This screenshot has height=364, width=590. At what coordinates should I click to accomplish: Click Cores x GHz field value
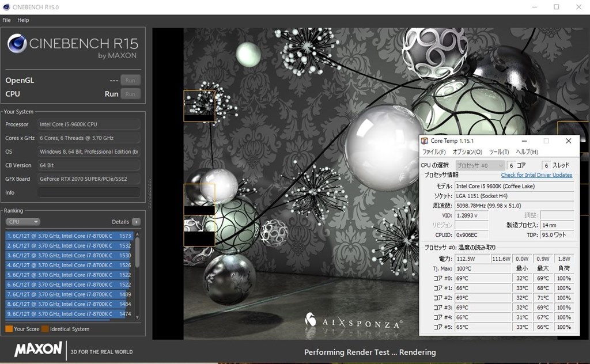tap(89, 138)
